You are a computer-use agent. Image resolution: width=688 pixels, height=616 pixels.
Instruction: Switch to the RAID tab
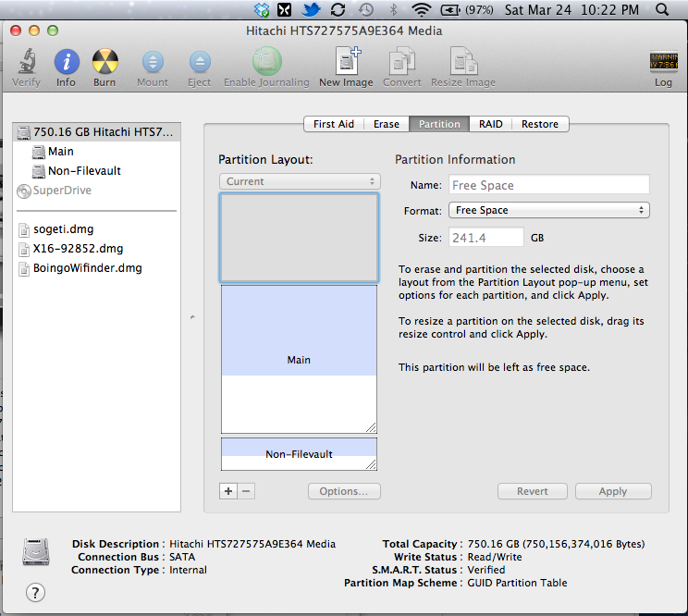click(490, 124)
